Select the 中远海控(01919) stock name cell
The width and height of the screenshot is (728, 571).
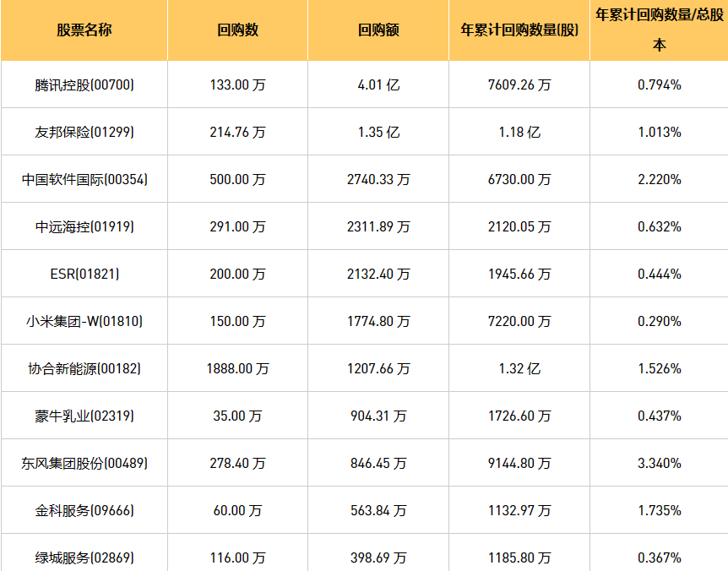click(x=84, y=227)
